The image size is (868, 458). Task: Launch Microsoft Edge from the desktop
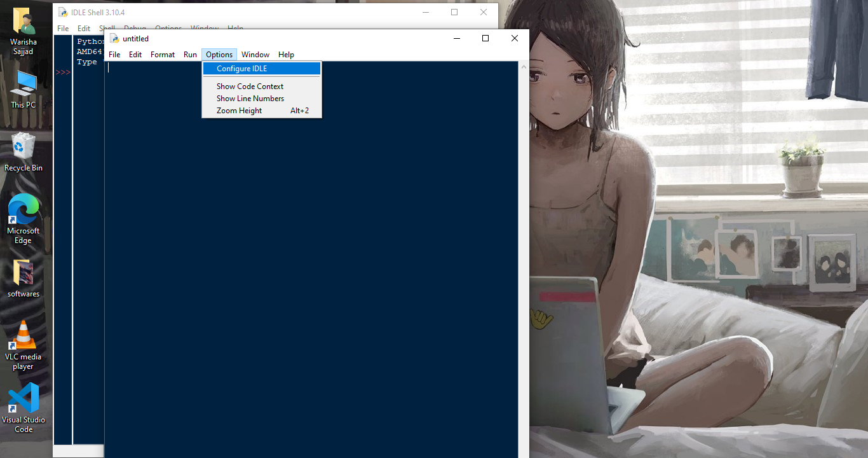(24, 219)
